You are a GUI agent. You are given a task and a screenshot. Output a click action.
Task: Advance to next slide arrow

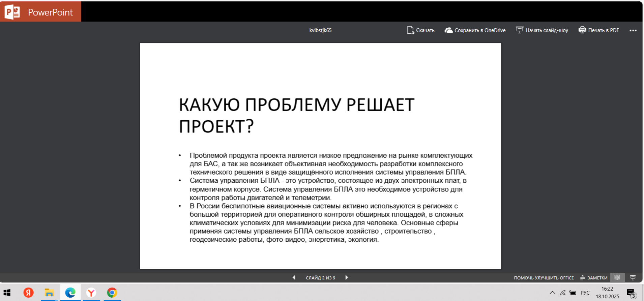tap(347, 277)
